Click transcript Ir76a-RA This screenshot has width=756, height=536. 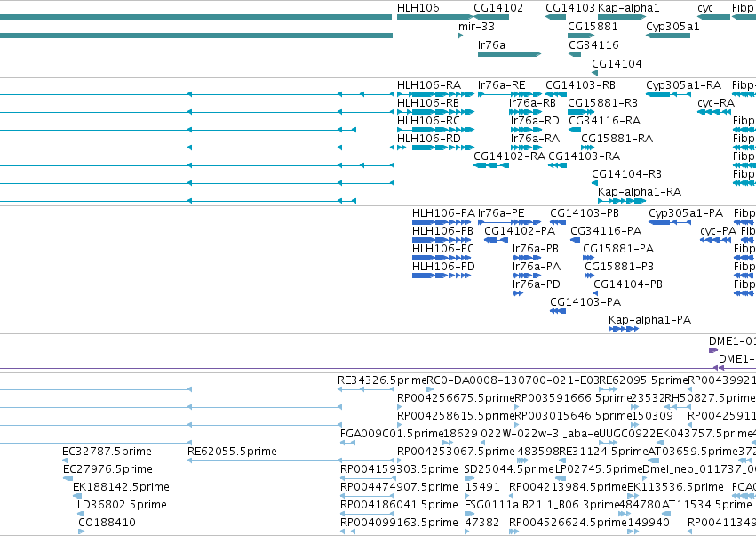pyautogui.click(x=535, y=139)
